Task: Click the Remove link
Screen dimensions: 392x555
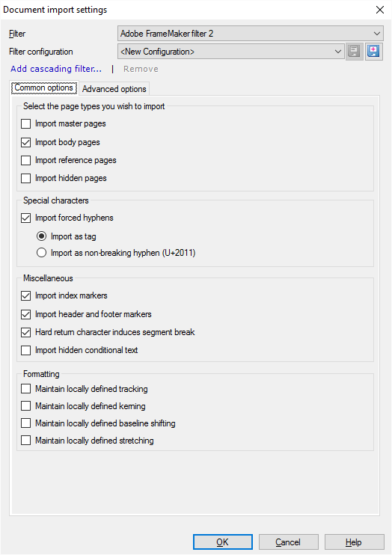Action: tap(141, 69)
